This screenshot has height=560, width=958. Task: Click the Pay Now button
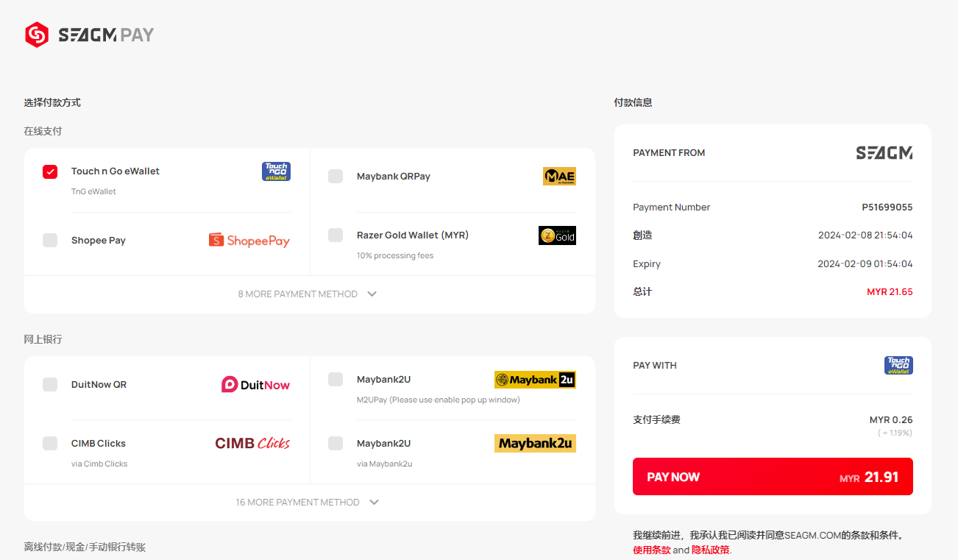[773, 477]
